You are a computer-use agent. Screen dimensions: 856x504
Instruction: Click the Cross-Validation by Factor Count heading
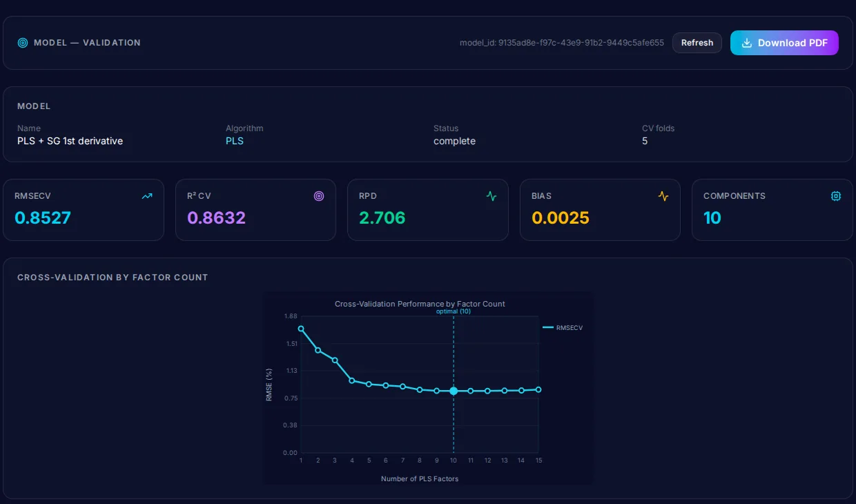(113, 278)
